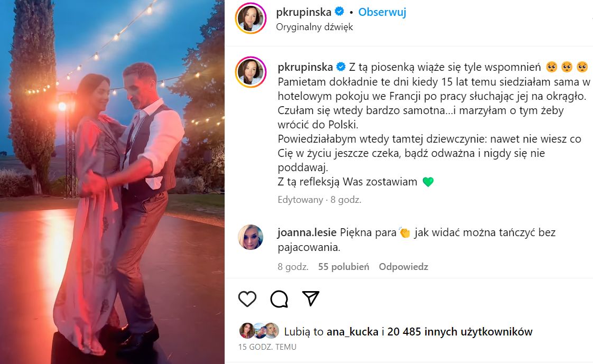Viewport: 593px width, 364px height.
Task: Click the liker avatars next to 'Lubią to'
Action: pos(259,331)
